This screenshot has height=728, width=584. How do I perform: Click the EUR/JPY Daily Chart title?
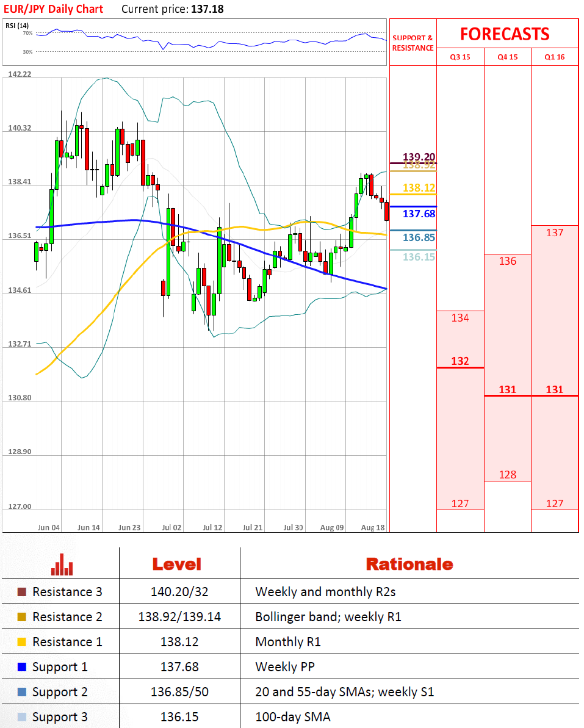click(x=53, y=9)
